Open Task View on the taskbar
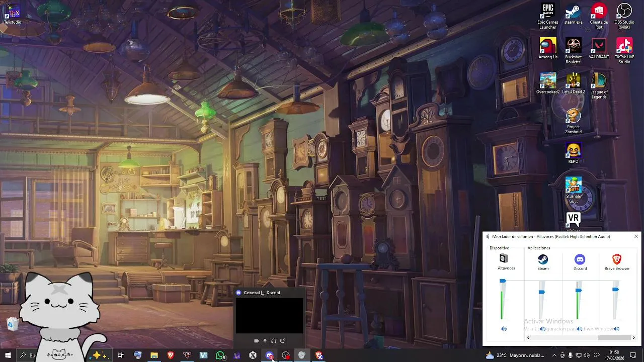Image resolution: width=644 pixels, height=362 pixels. [x=121, y=355]
